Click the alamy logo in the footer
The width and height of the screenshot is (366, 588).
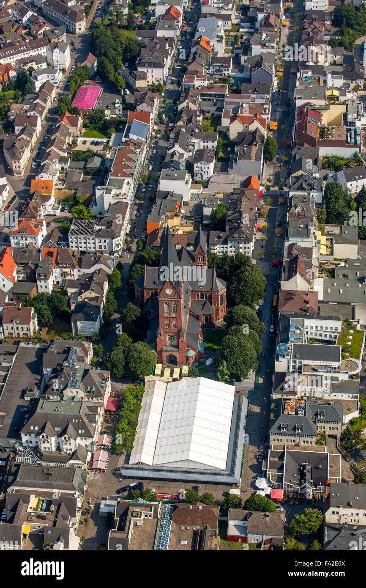42,569
